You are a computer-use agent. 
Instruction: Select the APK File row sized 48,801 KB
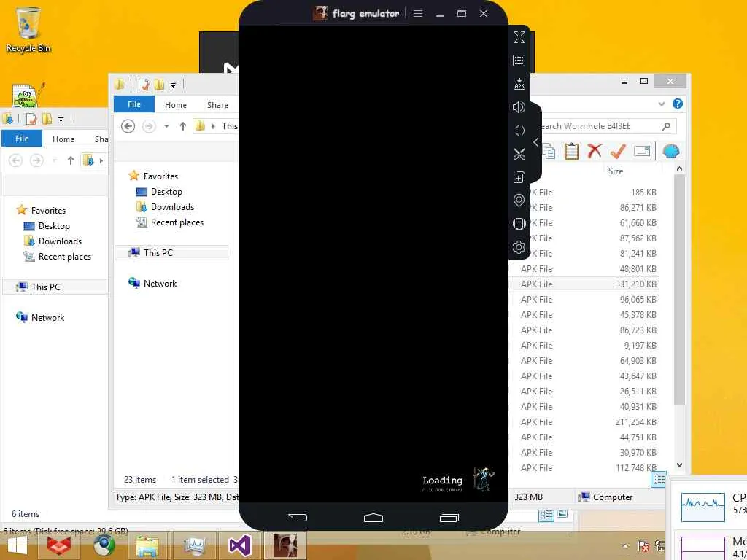point(584,268)
